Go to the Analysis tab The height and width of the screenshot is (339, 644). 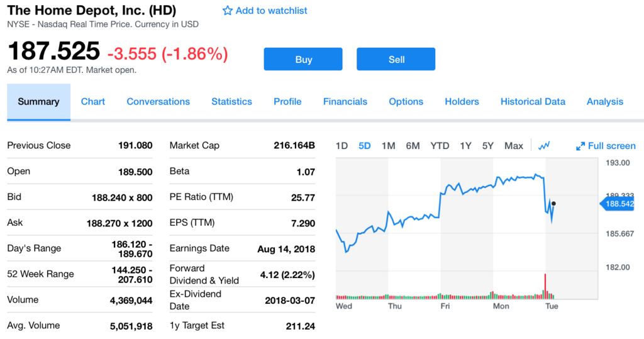coord(605,102)
